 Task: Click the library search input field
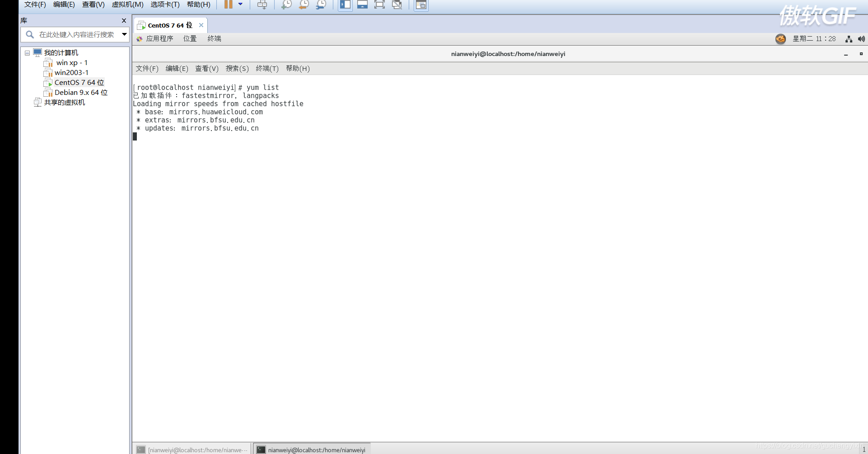76,34
